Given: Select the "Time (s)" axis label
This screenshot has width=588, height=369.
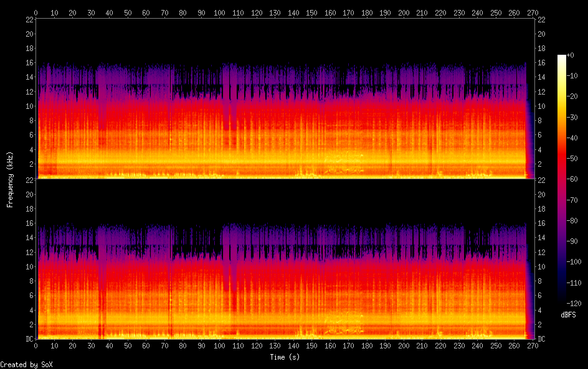Looking at the screenshot, I should (285, 357).
